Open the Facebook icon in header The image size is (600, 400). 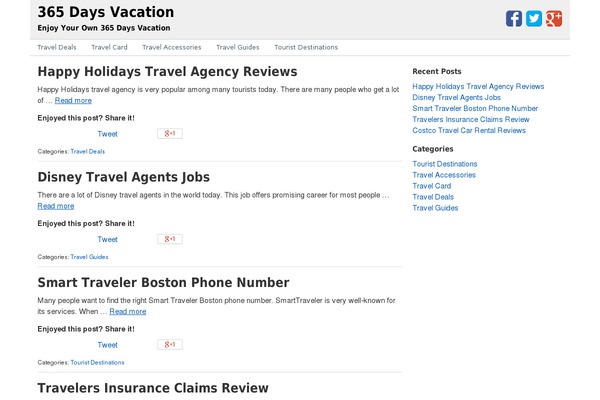(514, 18)
